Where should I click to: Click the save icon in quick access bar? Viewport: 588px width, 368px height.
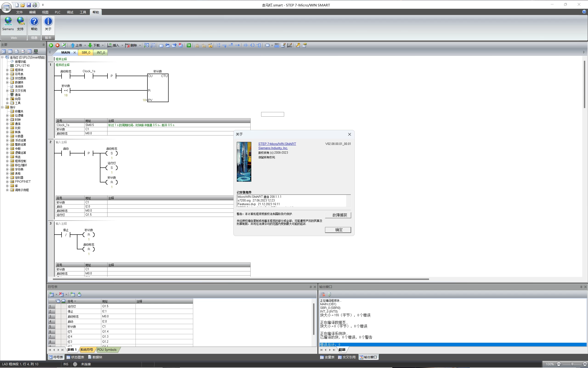29,5
